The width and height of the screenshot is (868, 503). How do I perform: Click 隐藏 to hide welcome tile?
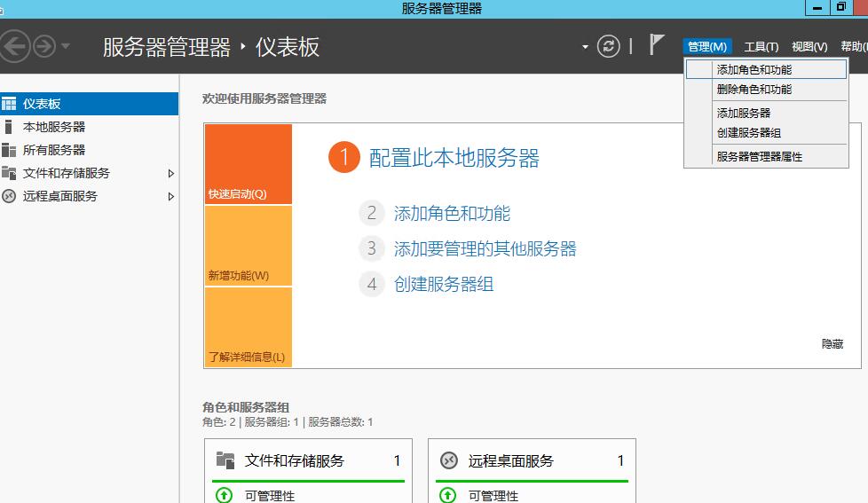(832, 344)
